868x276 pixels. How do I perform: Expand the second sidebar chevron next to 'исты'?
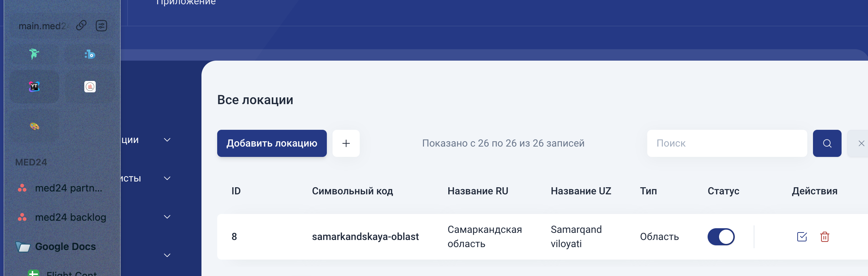(x=167, y=178)
